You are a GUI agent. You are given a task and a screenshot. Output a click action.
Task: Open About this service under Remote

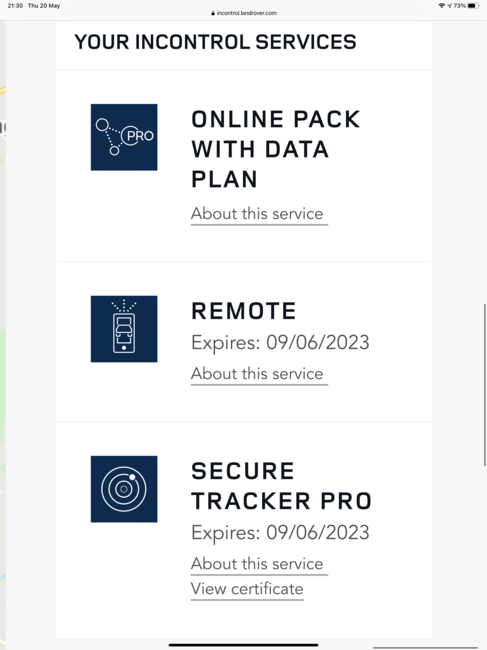click(x=259, y=374)
